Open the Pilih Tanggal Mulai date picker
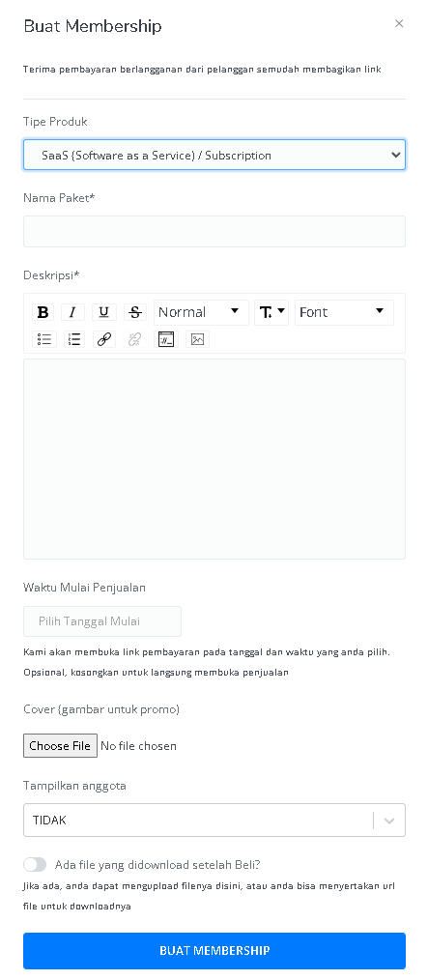The height and width of the screenshot is (980, 428). [x=102, y=621]
